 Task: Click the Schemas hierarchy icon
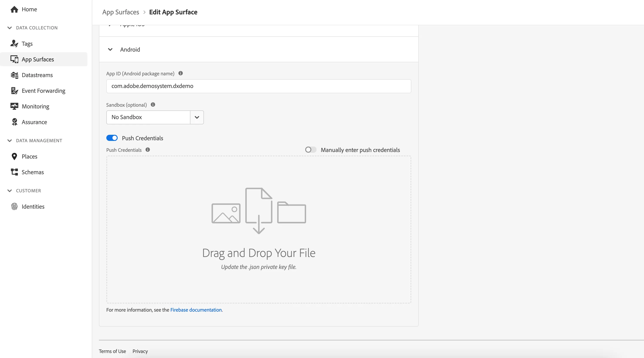pyautogui.click(x=14, y=172)
